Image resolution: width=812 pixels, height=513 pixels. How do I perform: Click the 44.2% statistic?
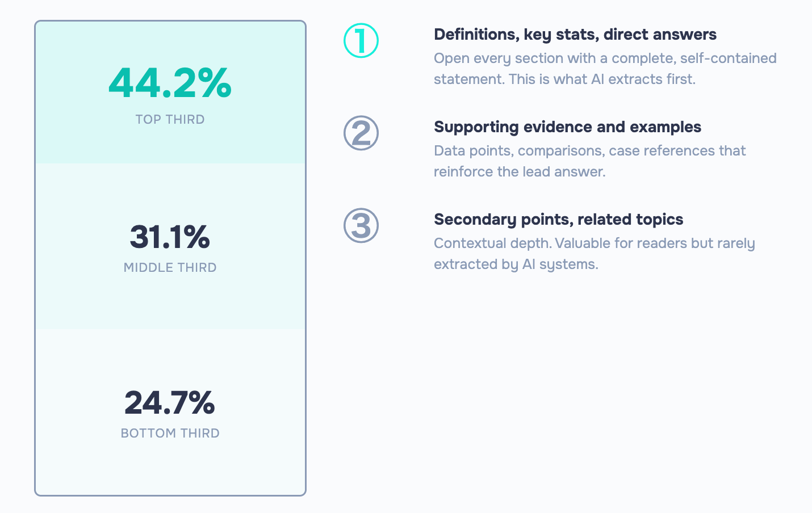[x=170, y=83]
